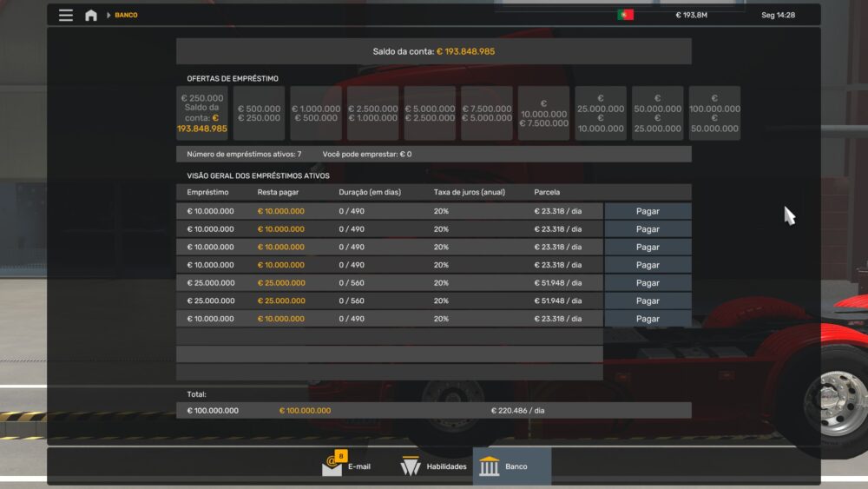Choose the loan offer tile starting with €250.000
Viewport: 868px width, 489px height.
(202, 113)
